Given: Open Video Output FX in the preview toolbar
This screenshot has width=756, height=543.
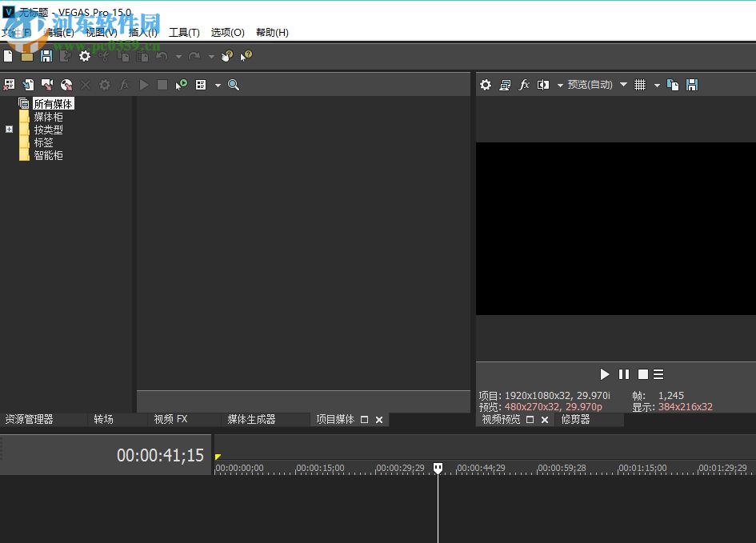Looking at the screenshot, I should coord(524,85).
